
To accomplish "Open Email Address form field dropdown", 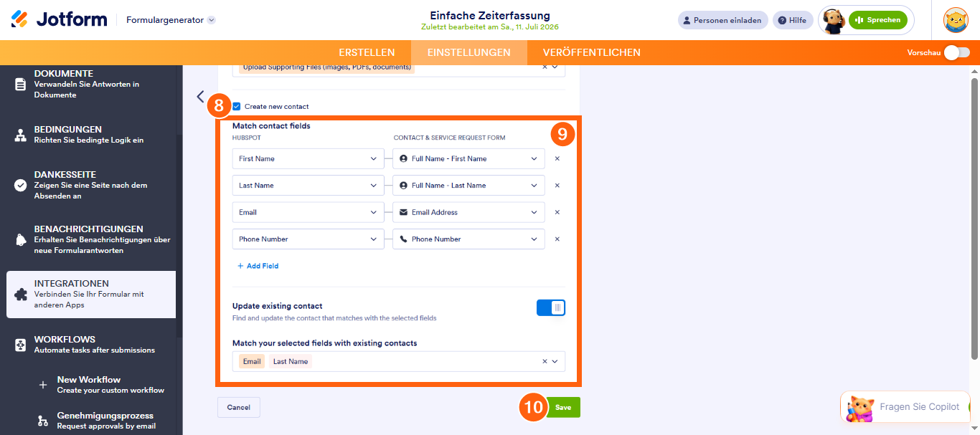I will 468,212.
